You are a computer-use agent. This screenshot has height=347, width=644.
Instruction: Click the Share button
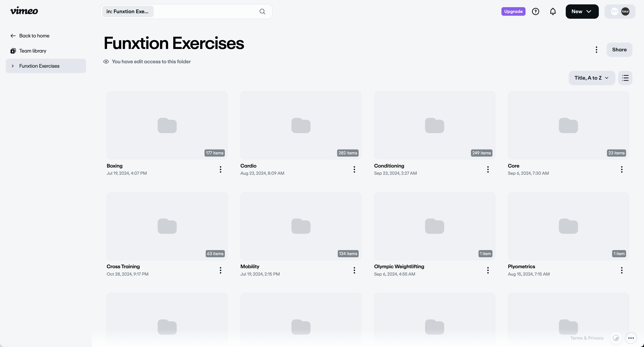(619, 50)
